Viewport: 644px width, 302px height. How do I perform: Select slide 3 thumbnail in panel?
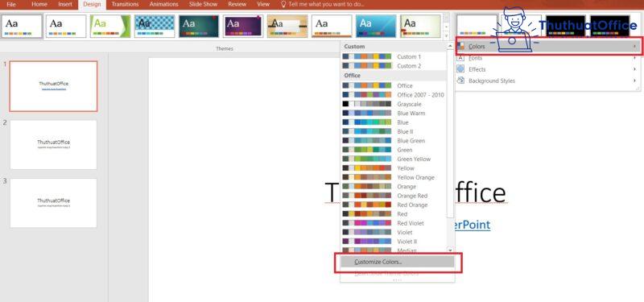coord(53,203)
